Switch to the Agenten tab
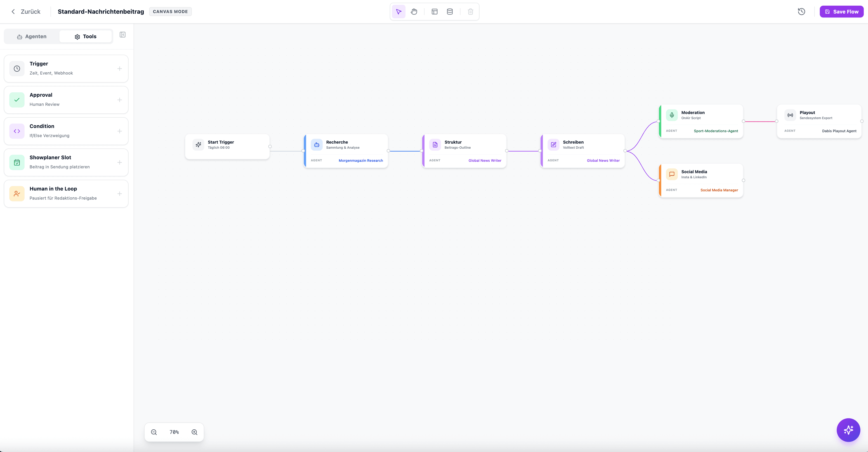 pyautogui.click(x=32, y=36)
